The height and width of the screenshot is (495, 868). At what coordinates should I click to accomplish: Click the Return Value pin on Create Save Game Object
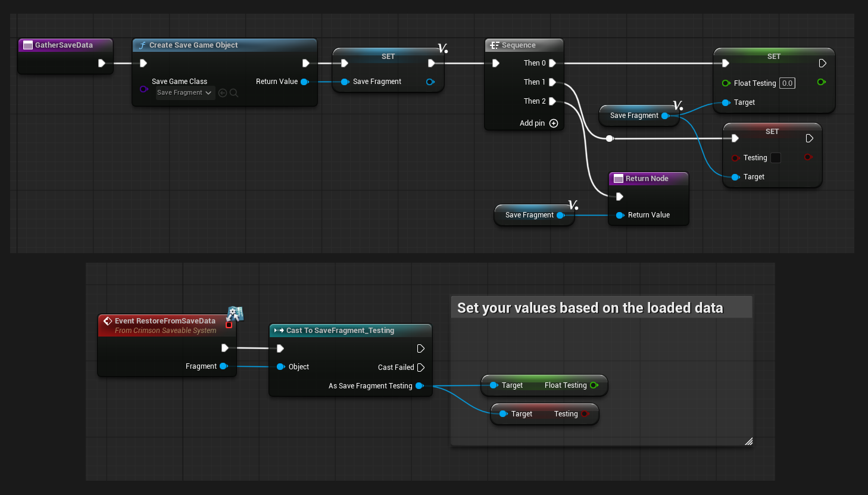click(x=305, y=82)
